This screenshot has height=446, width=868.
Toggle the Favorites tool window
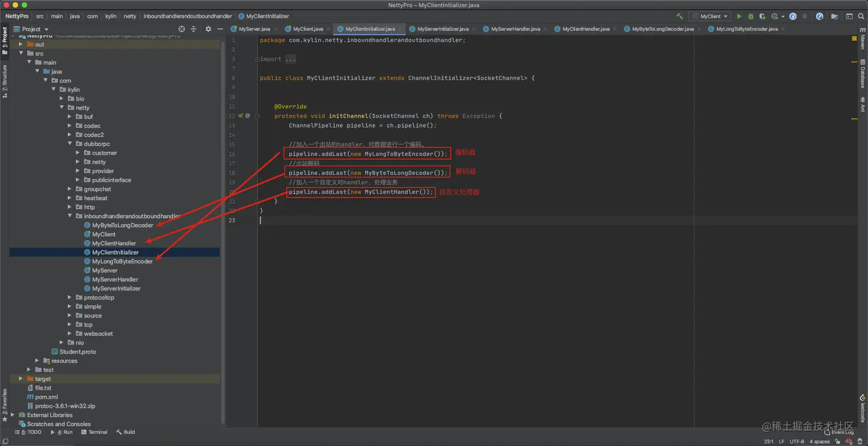click(5, 405)
